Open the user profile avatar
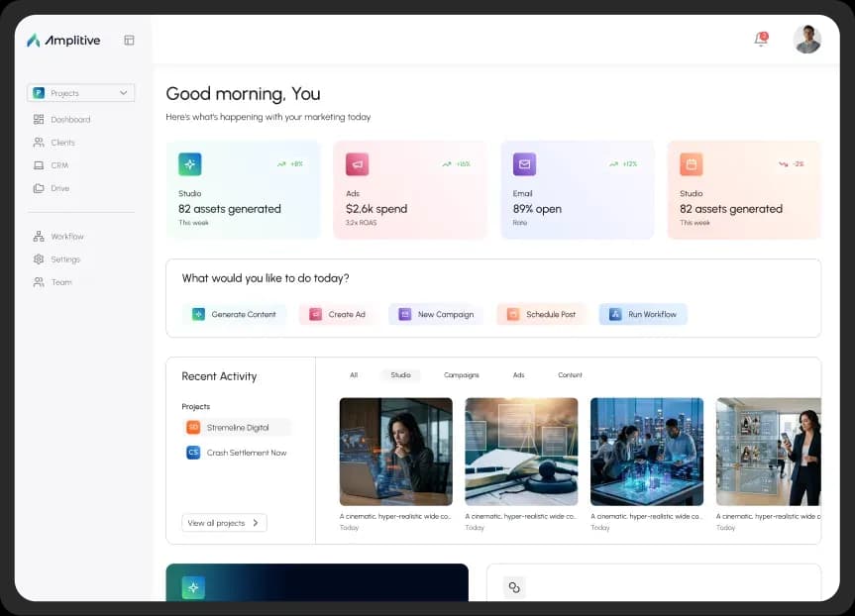855x616 pixels. [x=807, y=40]
